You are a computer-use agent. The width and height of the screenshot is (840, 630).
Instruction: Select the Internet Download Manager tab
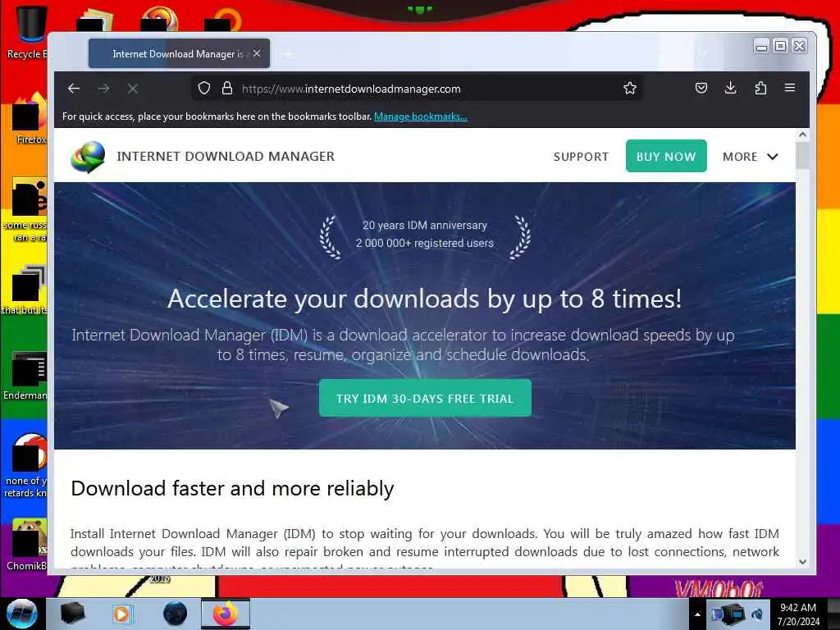(179, 53)
